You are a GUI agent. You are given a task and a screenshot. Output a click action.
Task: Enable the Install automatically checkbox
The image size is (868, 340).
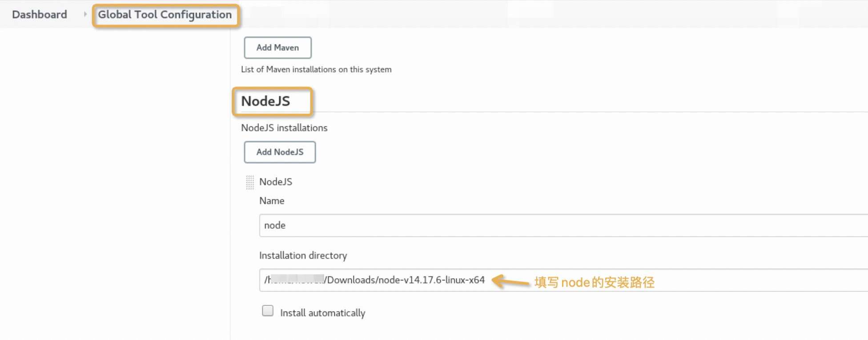[x=268, y=311]
